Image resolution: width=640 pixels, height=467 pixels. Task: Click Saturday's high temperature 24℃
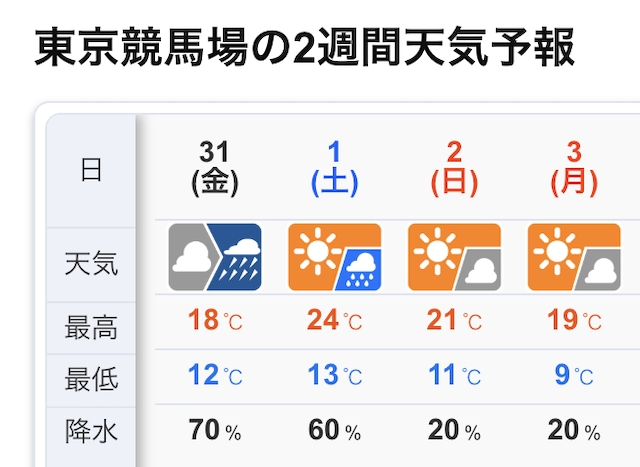[335, 321]
